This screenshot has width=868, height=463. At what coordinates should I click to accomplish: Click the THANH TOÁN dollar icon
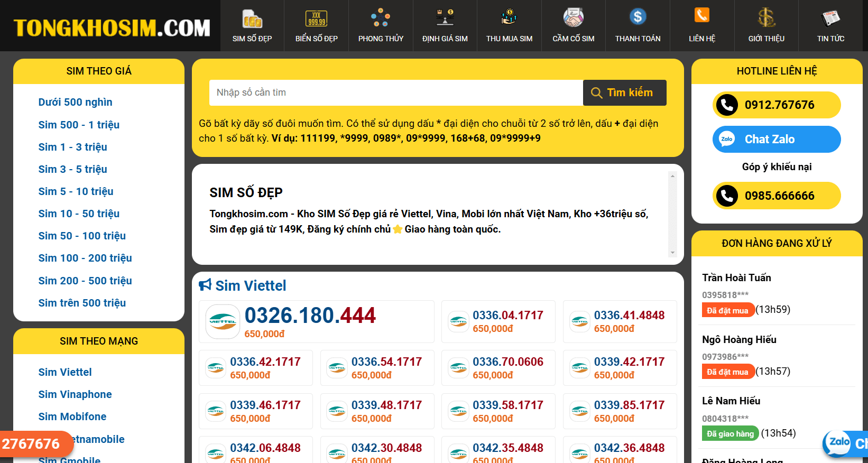point(638,17)
